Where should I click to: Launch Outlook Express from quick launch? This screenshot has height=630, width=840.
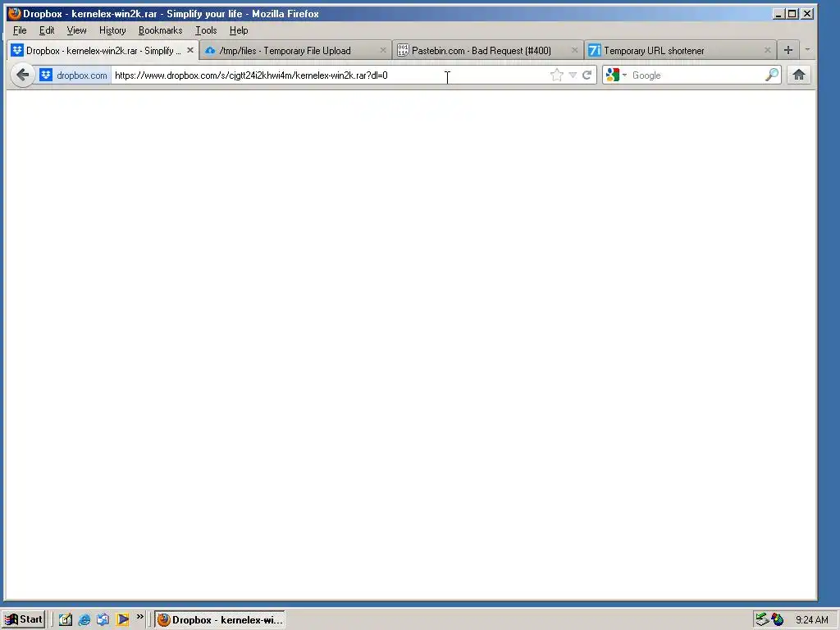click(x=103, y=620)
